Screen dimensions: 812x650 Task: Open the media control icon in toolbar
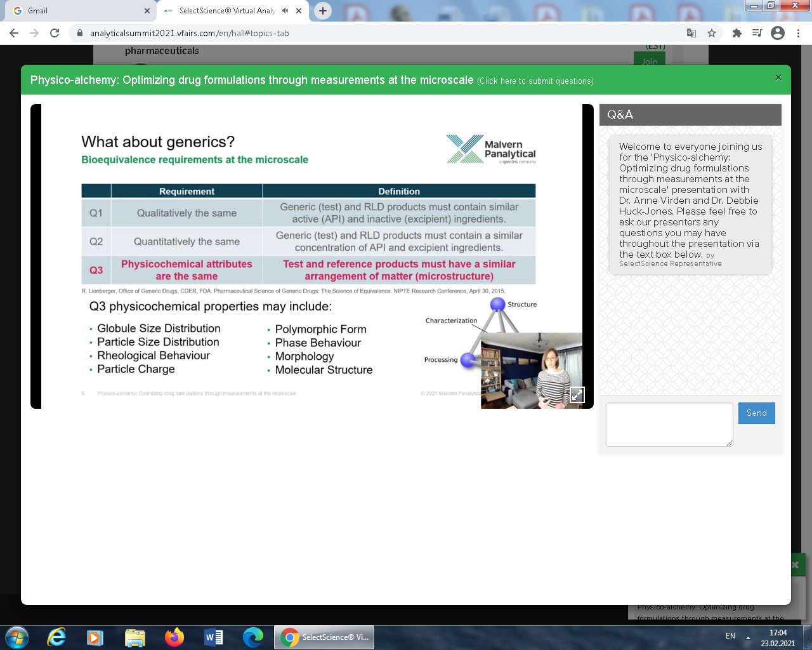757,33
